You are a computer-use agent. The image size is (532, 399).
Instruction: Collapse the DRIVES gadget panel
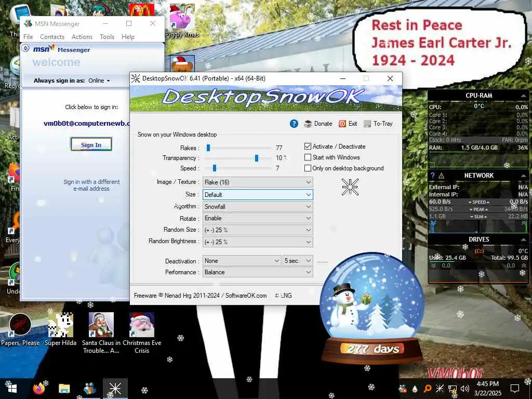coord(524,240)
